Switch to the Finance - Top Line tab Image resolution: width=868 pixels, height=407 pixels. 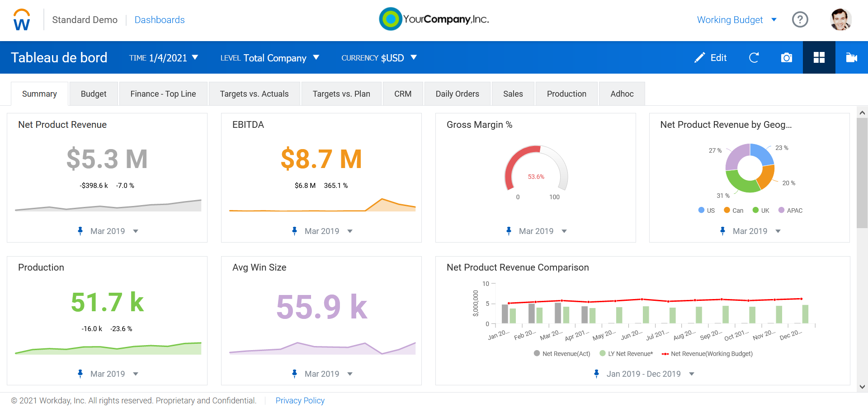coord(163,94)
